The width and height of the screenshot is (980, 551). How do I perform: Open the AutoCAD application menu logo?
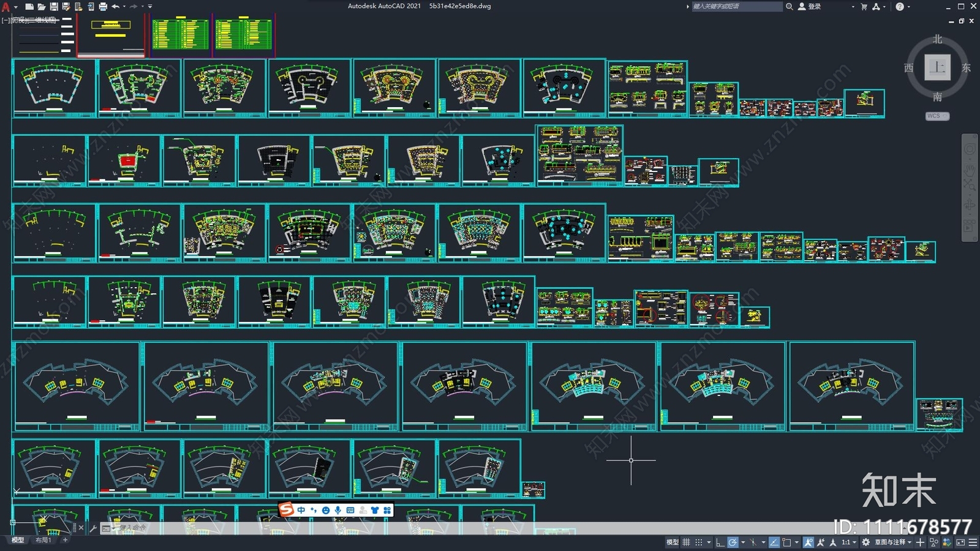(6, 7)
